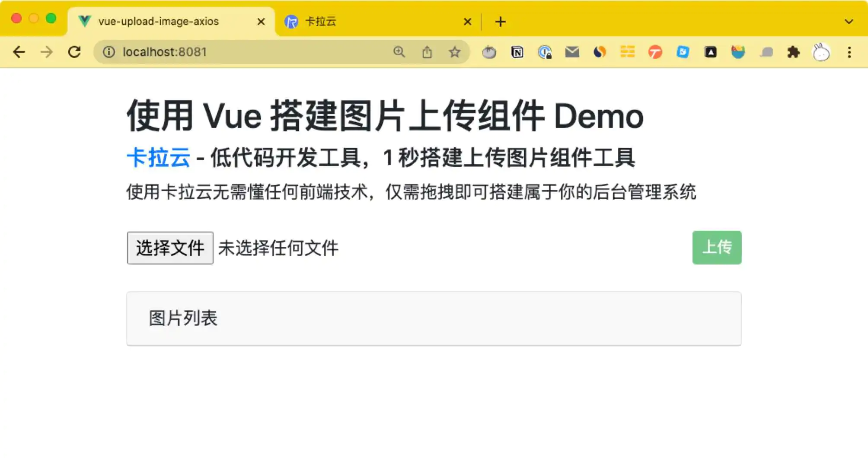Open the Pomodoro tomato timer extension
This screenshot has width=868, height=458.
click(x=490, y=52)
